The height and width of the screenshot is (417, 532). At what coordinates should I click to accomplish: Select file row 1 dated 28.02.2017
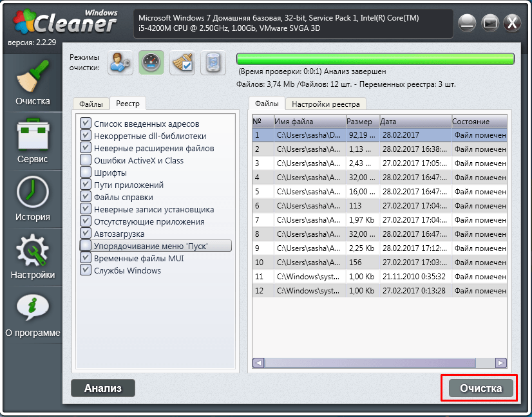[x=379, y=135]
